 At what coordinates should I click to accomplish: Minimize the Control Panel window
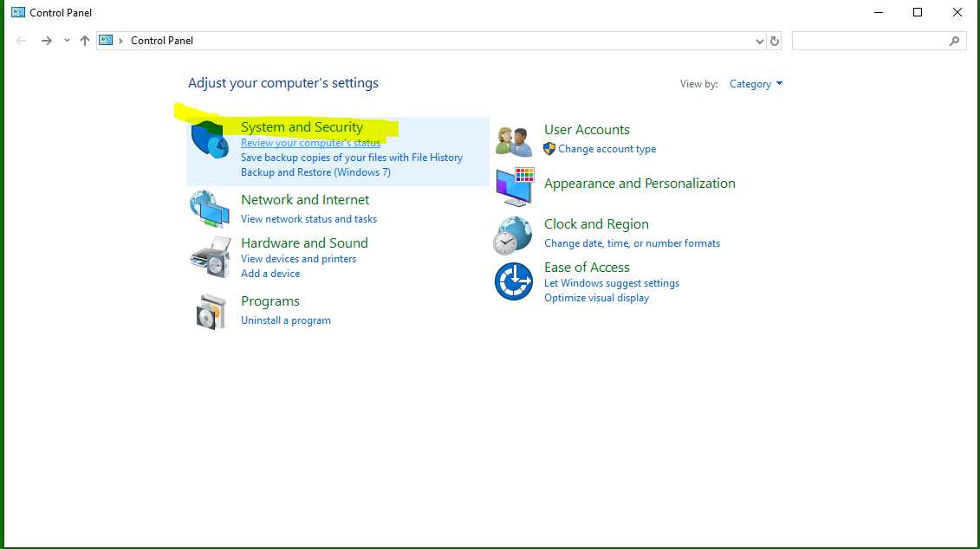click(x=878, y=12)
